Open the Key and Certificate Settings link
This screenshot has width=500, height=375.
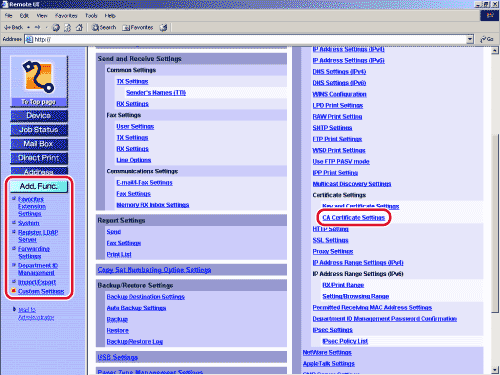click(x=361, y=206)
